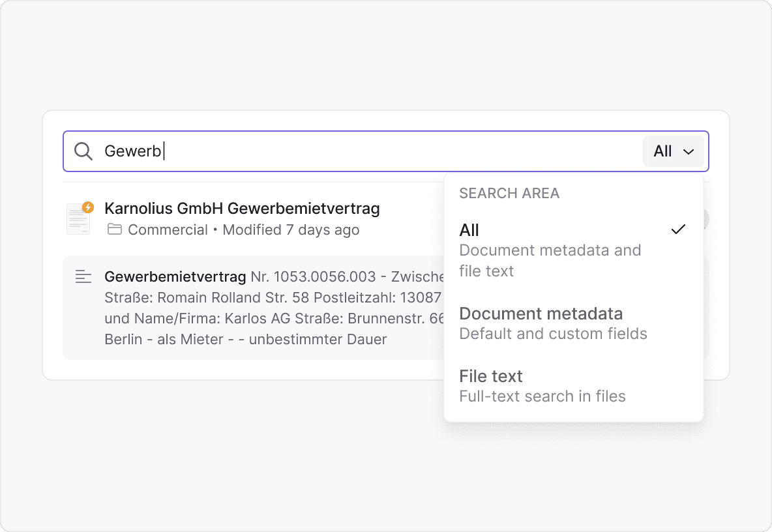Click the snippet line ending 'unbestimmter Dauer'
Viewport: 772px width, 532px height.
pyautogui.click(x=245, y=339)
